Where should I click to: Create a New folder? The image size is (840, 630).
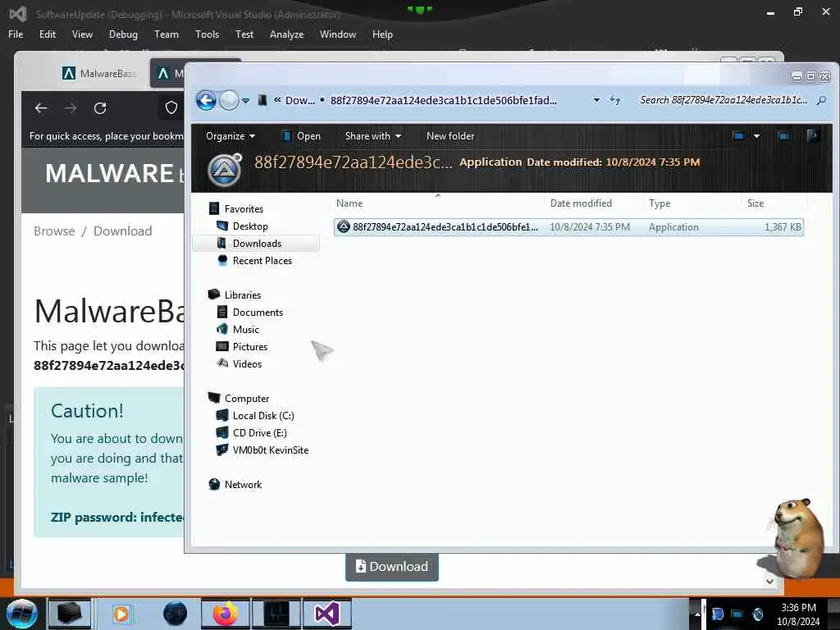[450, 136]
